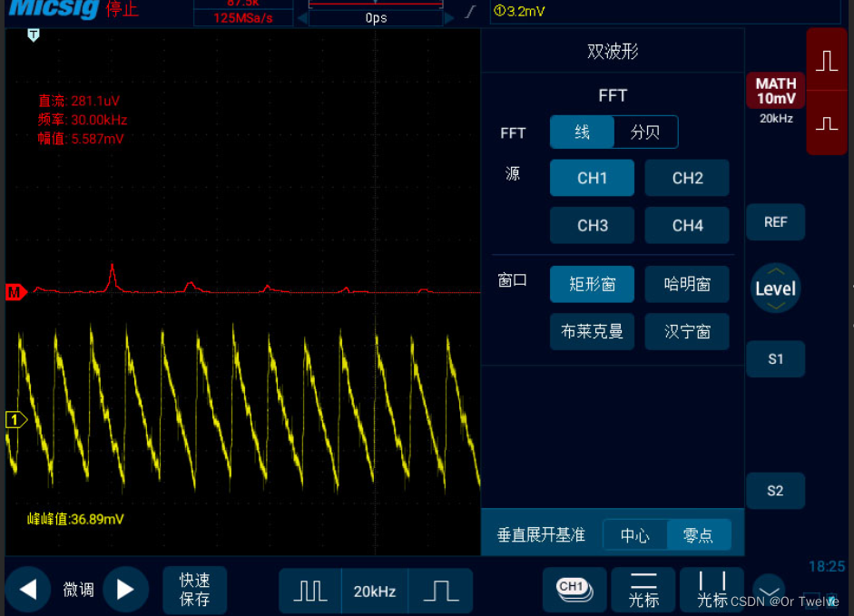Tap the right arrow beside 0ps delay
Image resolution: width=854 pixels, height=616 pixels.
point(449,18)
